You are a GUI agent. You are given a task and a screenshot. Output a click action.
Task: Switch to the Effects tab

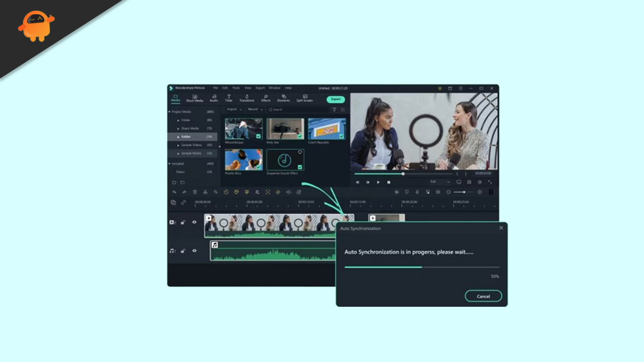pos(266,98)
